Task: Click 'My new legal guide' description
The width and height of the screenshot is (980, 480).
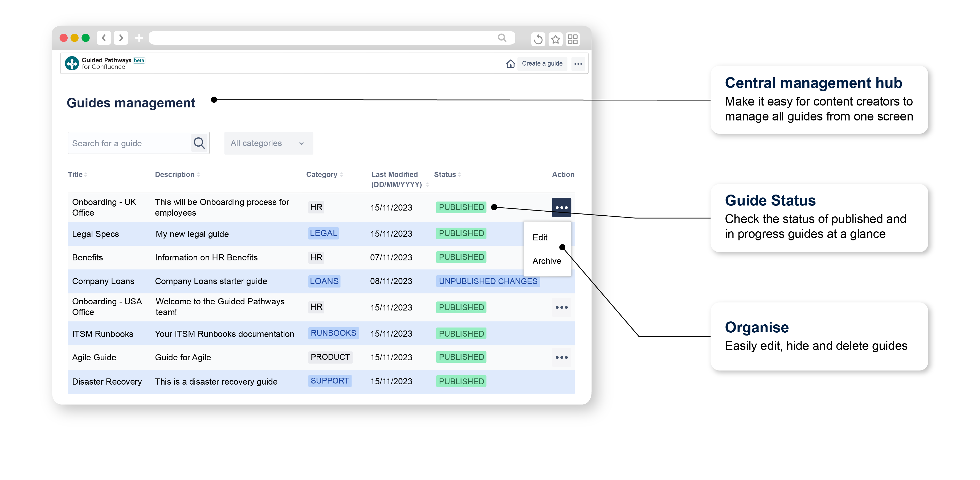Action: (192, 234)
